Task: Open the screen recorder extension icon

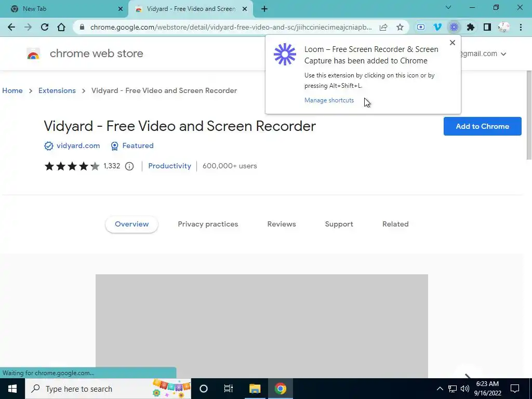Action: point(421,27)
